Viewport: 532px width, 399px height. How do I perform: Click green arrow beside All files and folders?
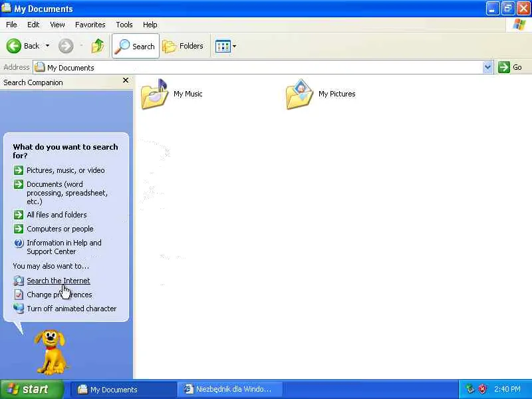coord(19,215)
